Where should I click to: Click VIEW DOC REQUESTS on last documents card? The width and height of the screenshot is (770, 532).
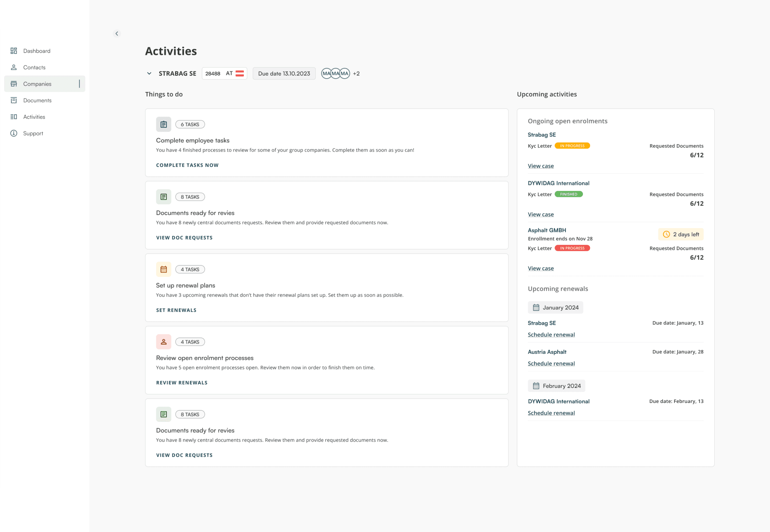tap(184, 455)
